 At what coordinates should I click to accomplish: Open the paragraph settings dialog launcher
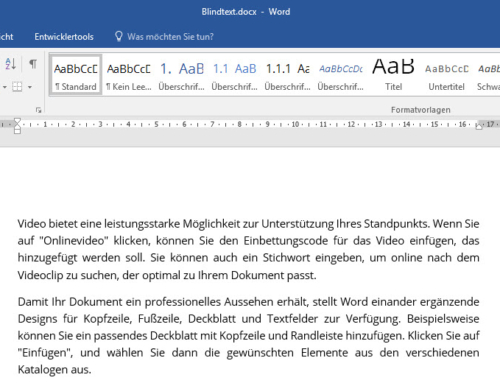pos(39,110)
